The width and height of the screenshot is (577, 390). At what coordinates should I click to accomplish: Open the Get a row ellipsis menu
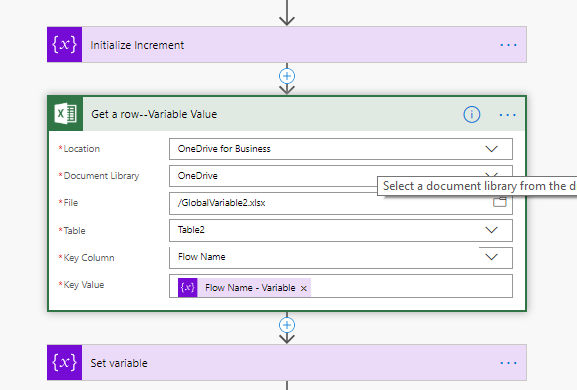507,115
